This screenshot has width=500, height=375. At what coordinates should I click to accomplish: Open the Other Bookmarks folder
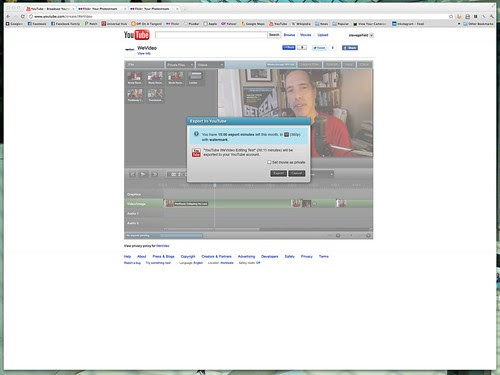coord(478,24)
